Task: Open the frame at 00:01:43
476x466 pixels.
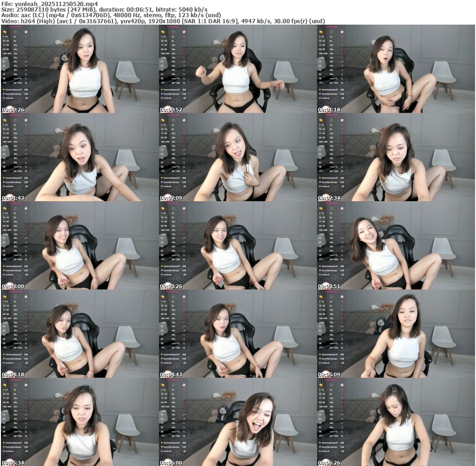Action: tap(79, 158)
